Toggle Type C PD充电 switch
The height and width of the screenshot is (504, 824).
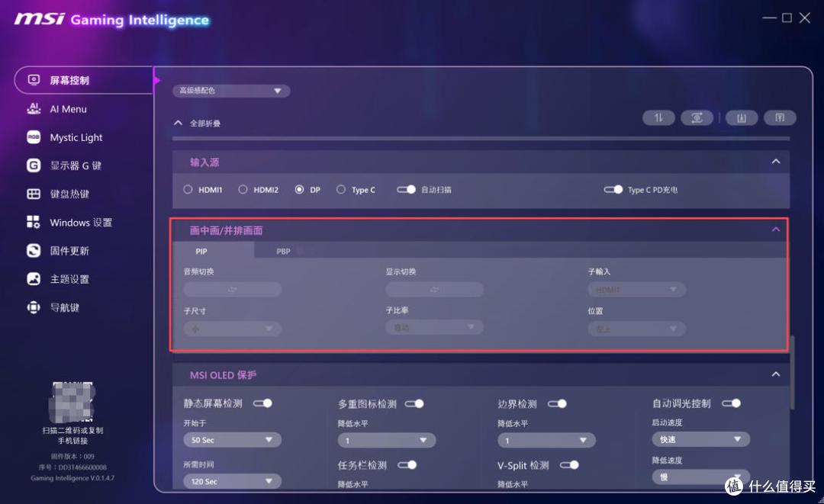coord(613,190)
